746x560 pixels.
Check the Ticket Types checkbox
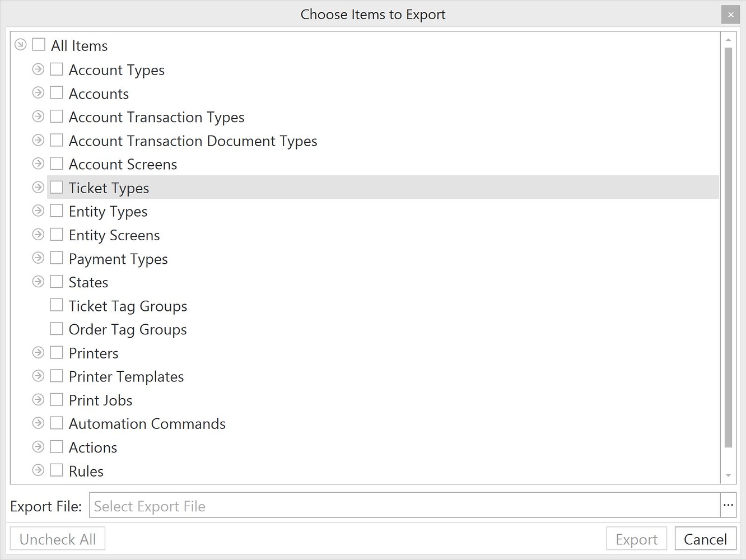[57, 187]
